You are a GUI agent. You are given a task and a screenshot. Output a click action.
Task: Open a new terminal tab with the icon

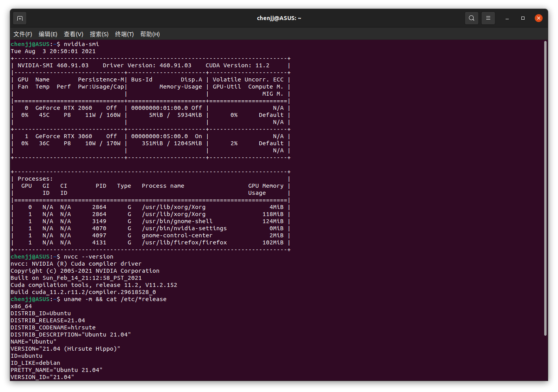(x=20, y=18)
